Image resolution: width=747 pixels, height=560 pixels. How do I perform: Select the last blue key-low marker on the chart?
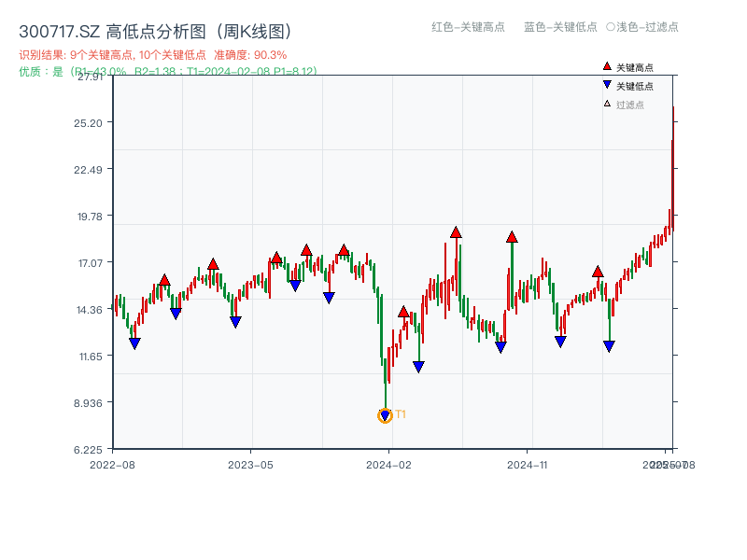pos(609,346)
